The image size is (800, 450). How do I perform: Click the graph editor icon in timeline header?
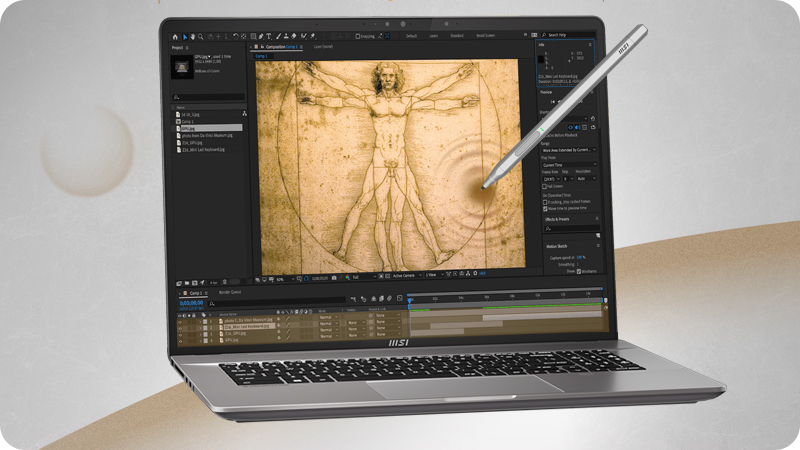399,298
